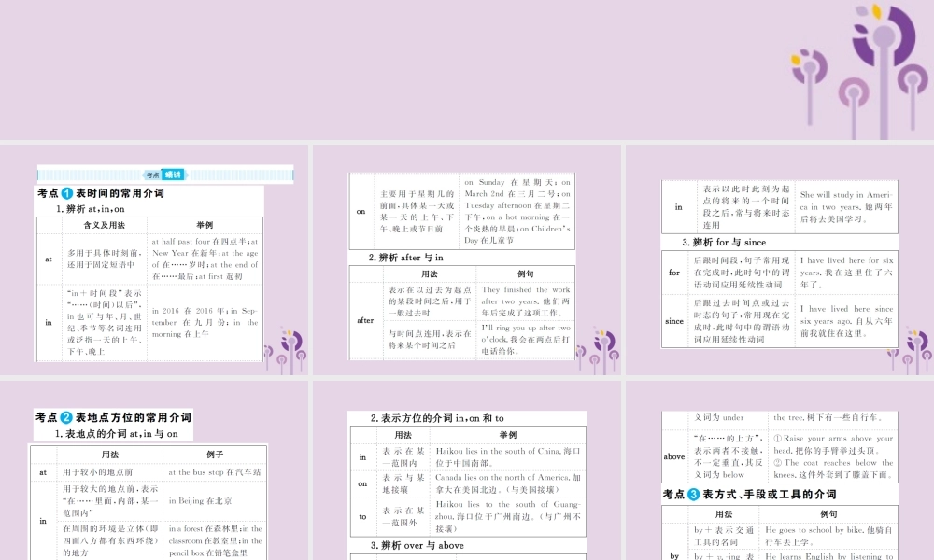Click the 例句 header in the after table
The image size is (934, 560).
[525, 273]
